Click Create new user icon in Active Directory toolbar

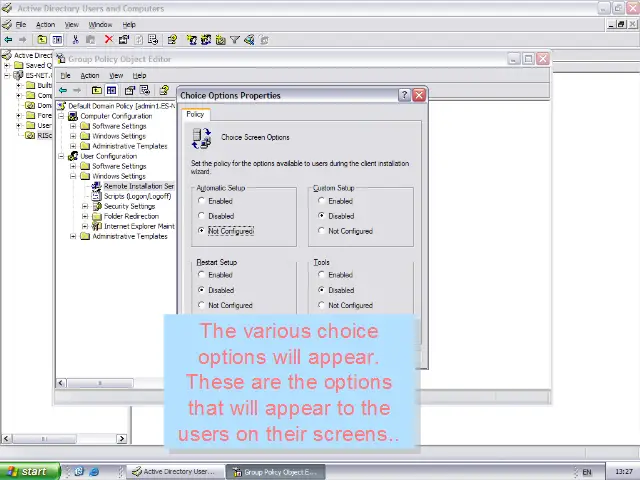point(191,40)
